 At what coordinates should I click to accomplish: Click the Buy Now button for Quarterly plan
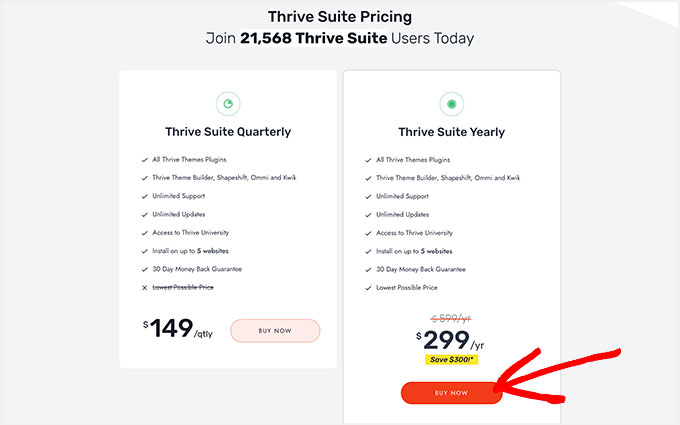[x=275, y=331]
